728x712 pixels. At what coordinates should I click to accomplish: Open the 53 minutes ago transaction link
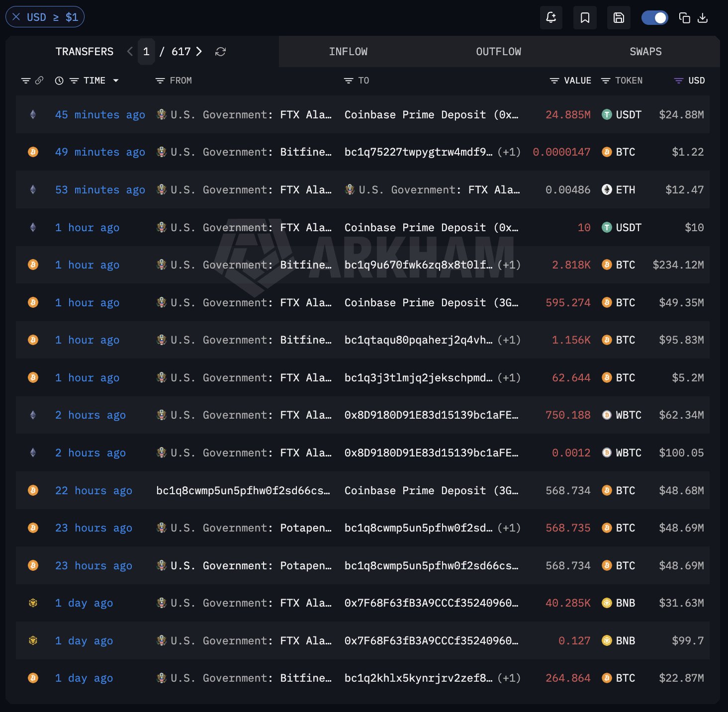click(100, 190)
